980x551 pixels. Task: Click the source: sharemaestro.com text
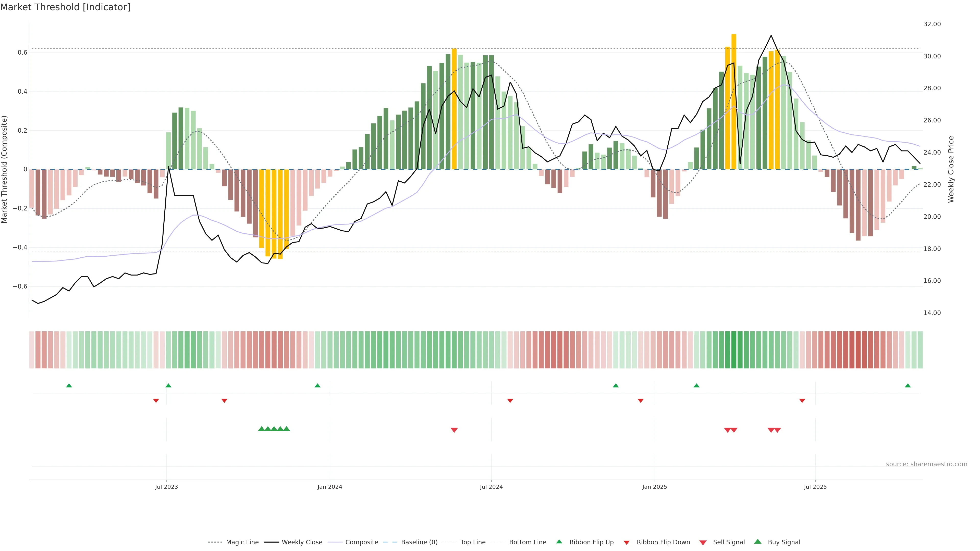coord(926,464)
